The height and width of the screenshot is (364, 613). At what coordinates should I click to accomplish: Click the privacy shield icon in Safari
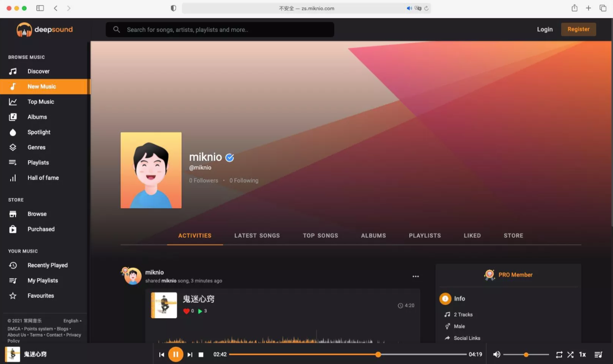pyautogui.click(x=174, y=8)
